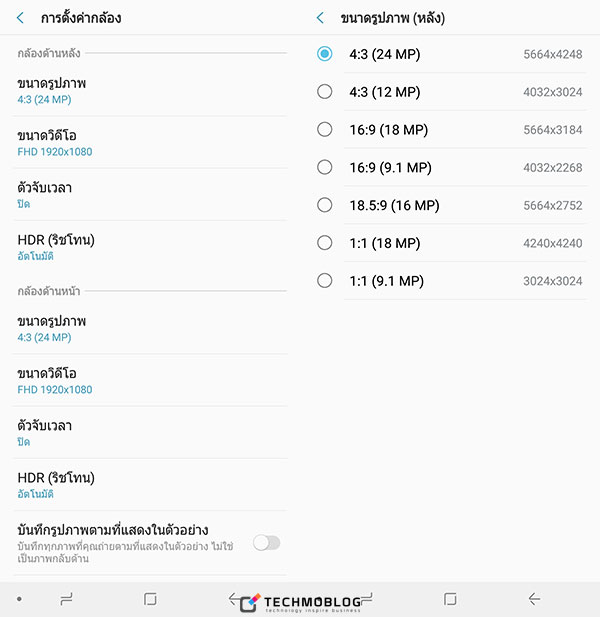Image resolution: width=600 pixels, height=617 pixels.
Task: Toggle save pictures as previewed switch
Action: click(x=267, y=543)
